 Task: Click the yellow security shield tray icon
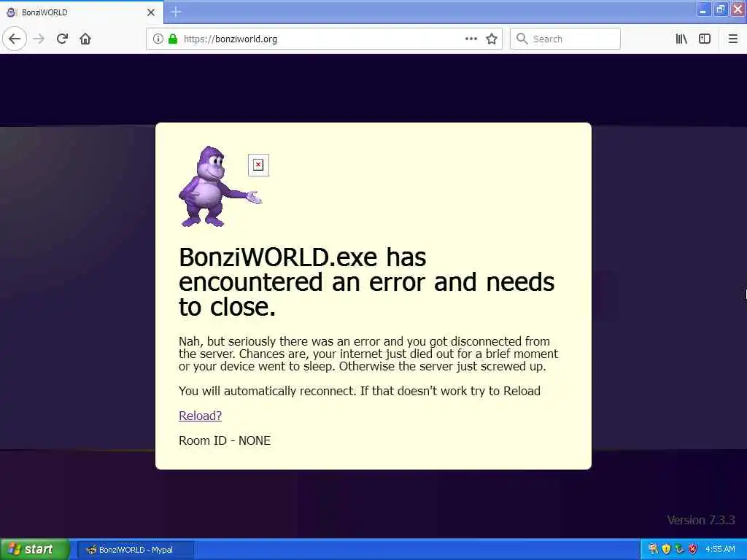[x=666, y=549]
